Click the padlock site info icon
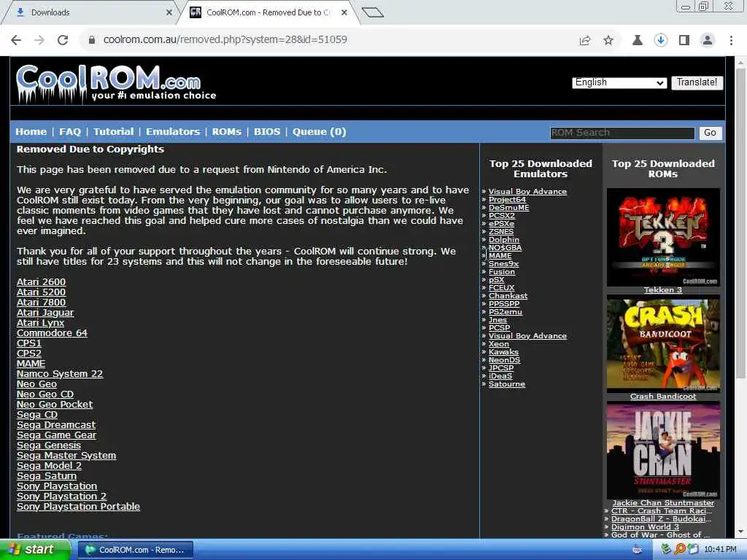This screenshot has width=747, height=560. 92,40
